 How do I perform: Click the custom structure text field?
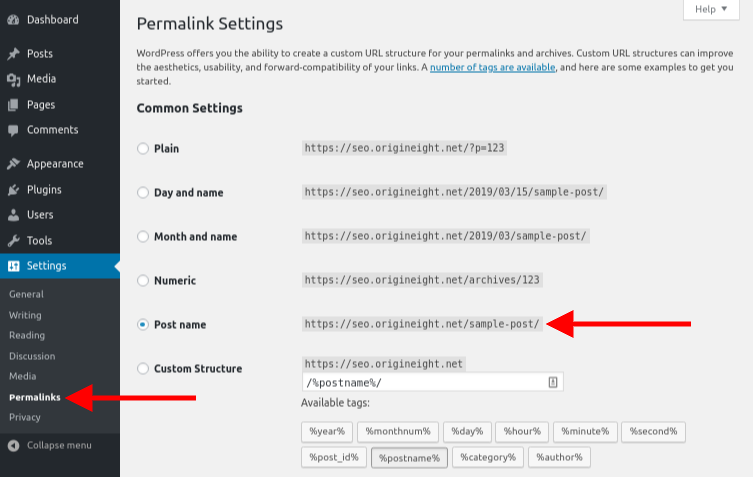click(432, 382)
